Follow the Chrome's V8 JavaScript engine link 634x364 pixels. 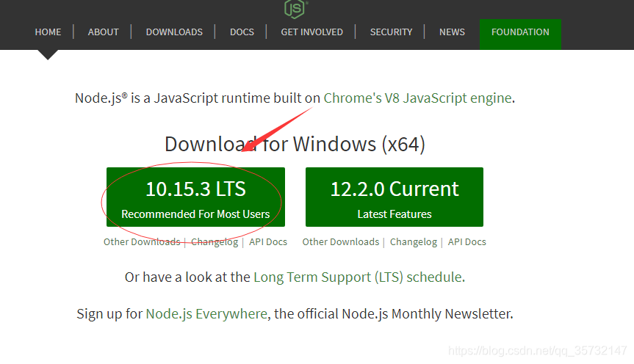pos(417,98)
